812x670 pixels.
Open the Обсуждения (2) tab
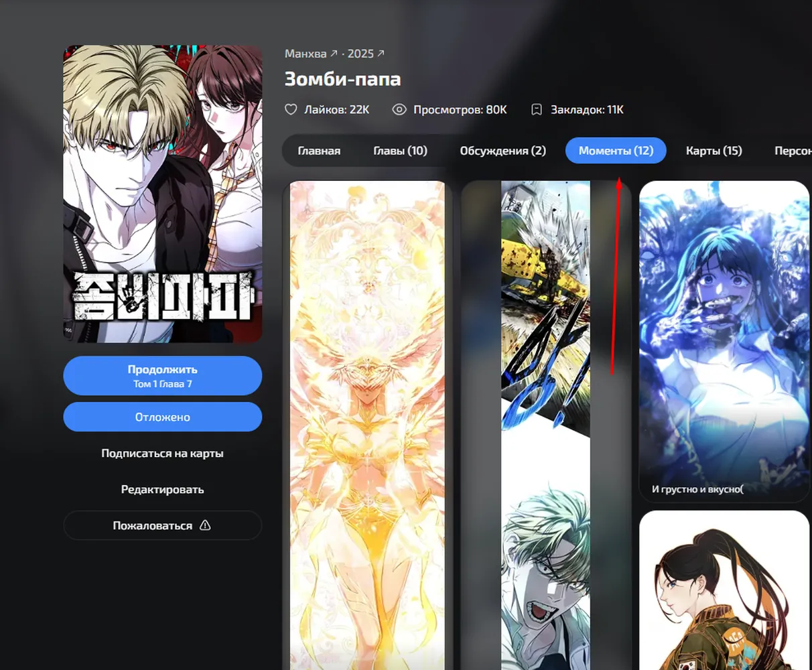(502, 151)
